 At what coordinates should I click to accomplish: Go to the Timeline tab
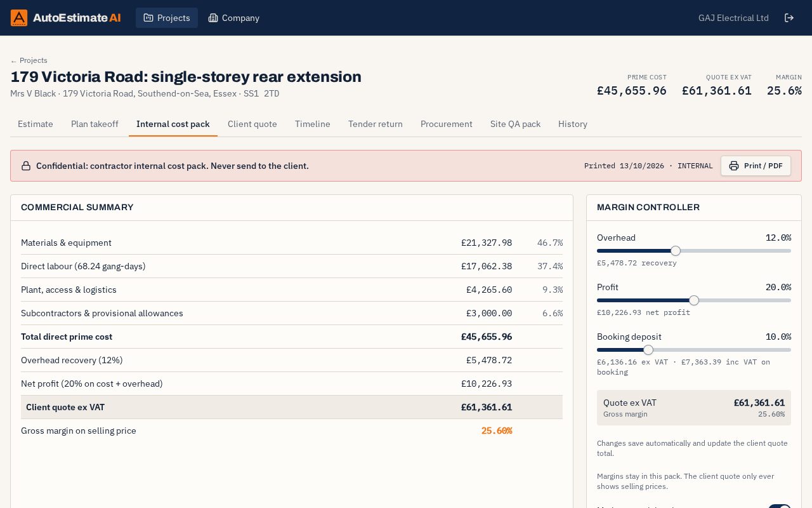pos(313,124)
